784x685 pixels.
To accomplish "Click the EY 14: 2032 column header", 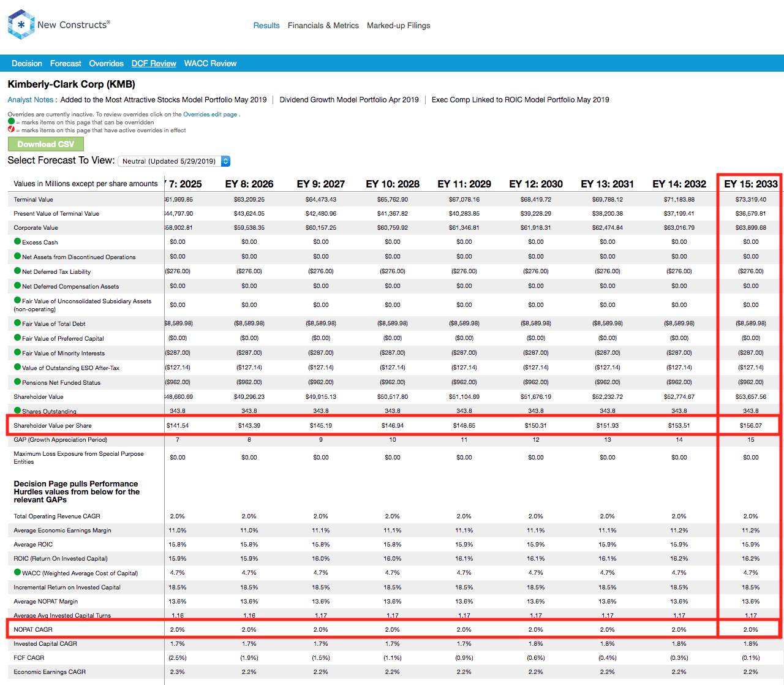I will (x=679, y=184).
